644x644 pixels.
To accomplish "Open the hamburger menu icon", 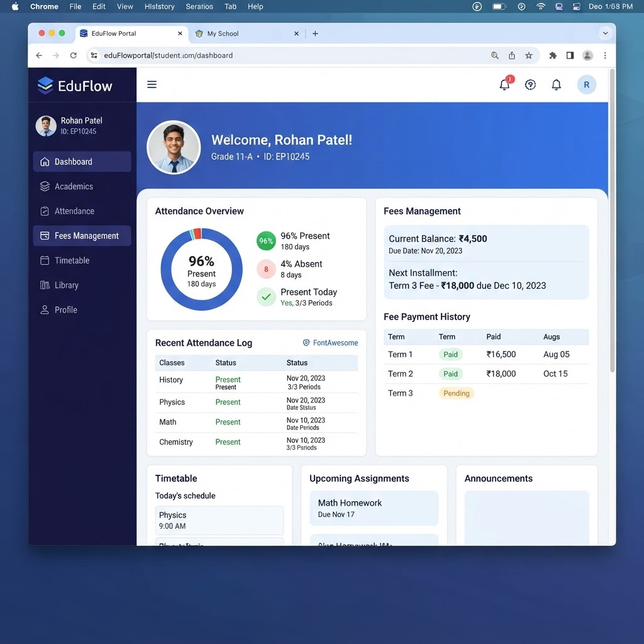I will coord(152,85).
